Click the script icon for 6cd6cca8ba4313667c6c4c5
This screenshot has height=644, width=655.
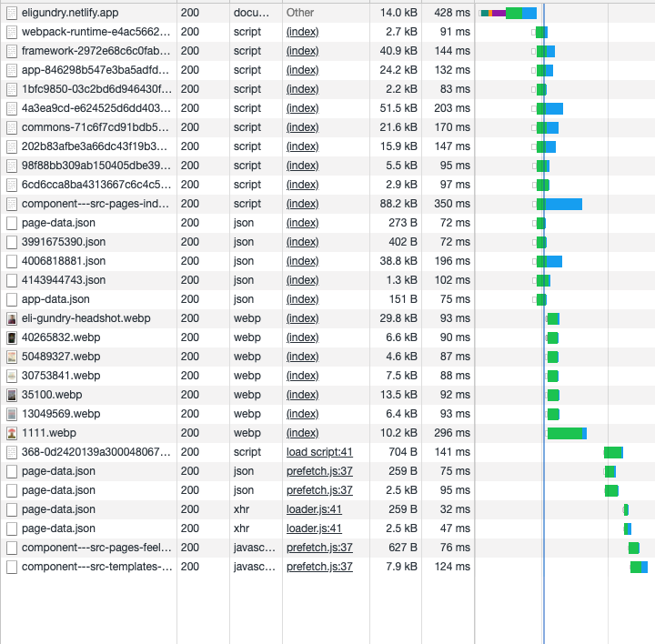12,185
